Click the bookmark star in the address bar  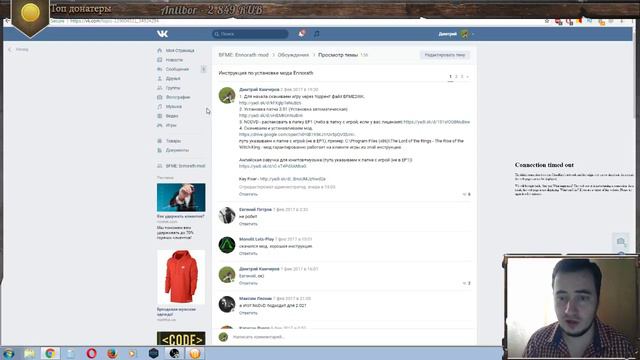click(x=547, y=21)
